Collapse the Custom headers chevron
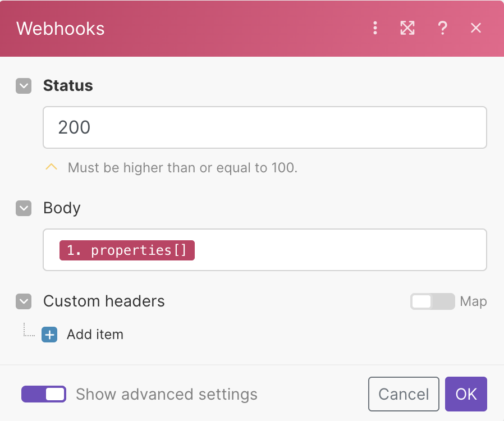Image resolution: width=504 pixels, height=421 pixels. [24, 301]
